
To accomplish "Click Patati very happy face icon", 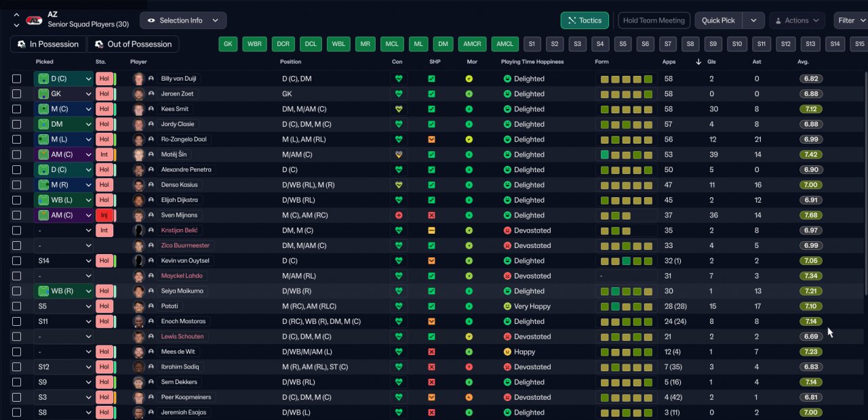I will pos(507,306).
